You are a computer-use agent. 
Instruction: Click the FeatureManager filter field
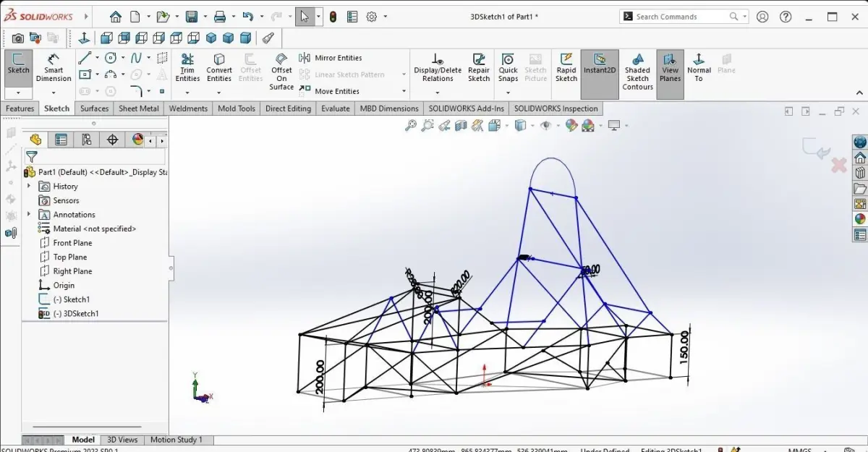pyautogui.click(x=95, y=157)
